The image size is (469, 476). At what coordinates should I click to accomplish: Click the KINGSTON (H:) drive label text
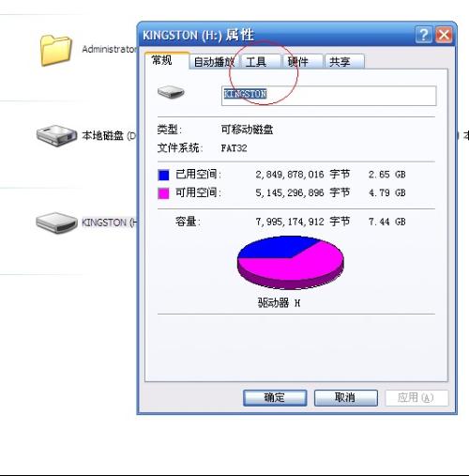click(109, 223)
